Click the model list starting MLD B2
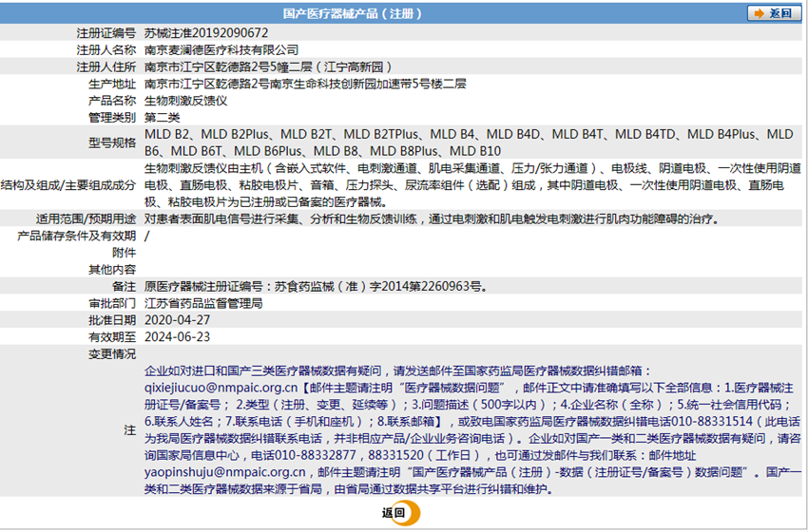 pos(469,142)
